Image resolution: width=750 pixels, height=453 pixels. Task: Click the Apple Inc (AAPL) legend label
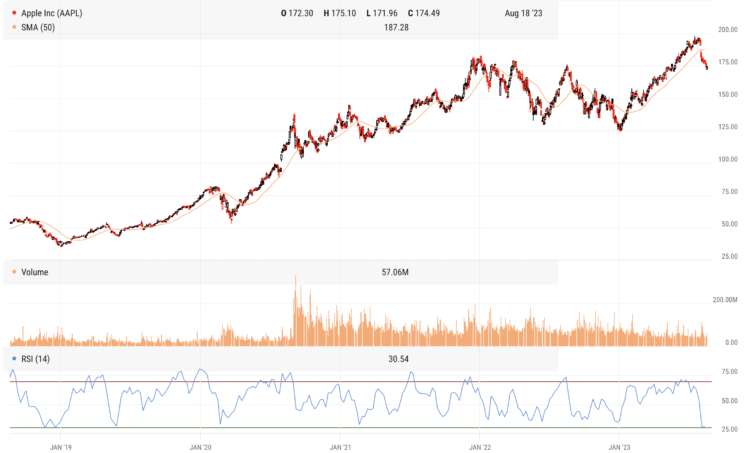point(52,13)
